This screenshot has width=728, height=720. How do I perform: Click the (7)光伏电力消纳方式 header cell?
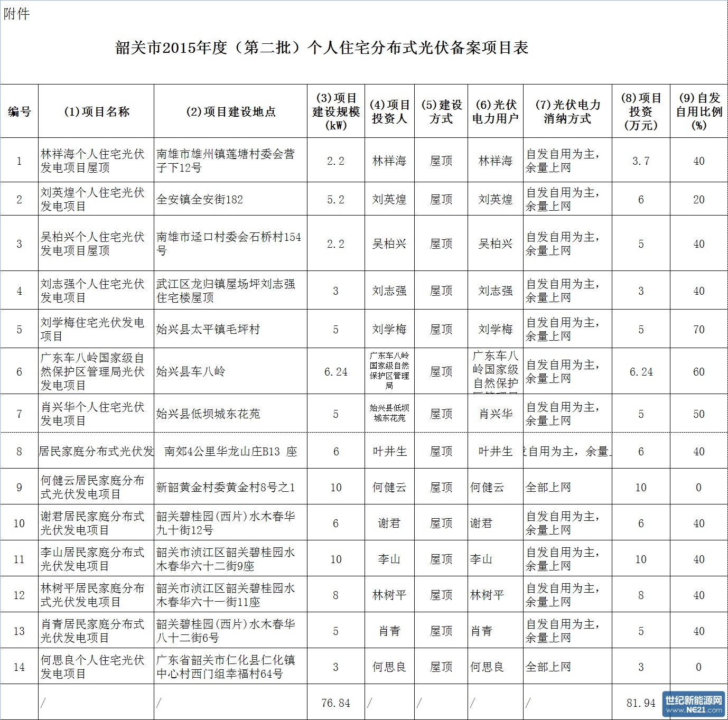coord(567,111)
